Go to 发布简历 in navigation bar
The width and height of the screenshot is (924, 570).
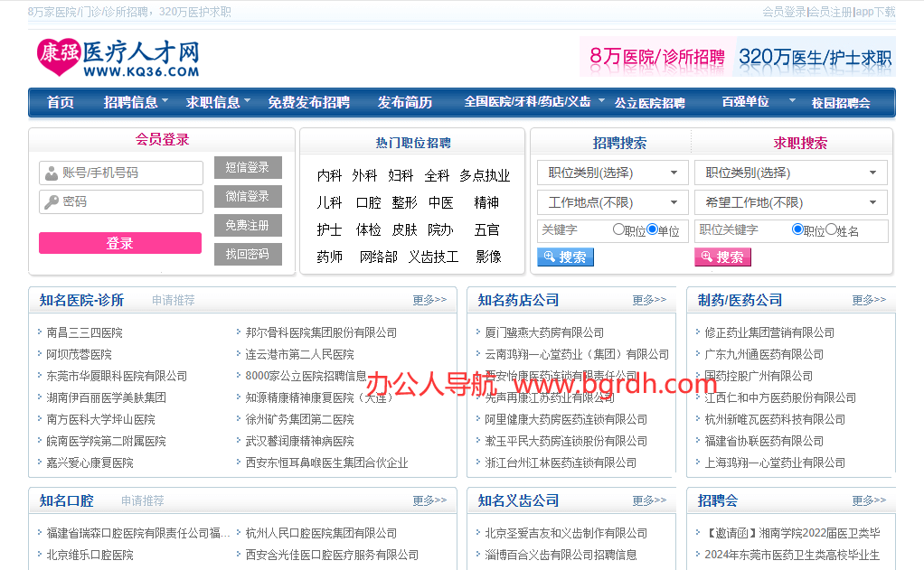(x=405, y=102)
